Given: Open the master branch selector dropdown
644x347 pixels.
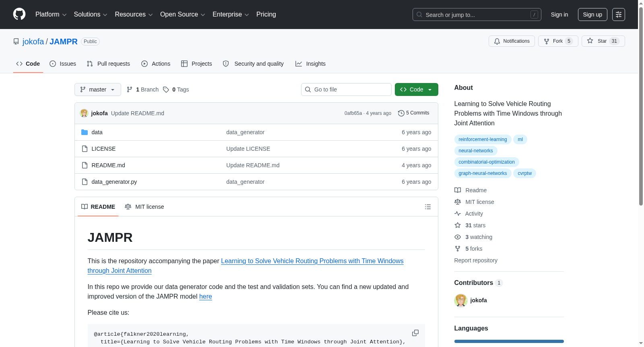Looking at the screenshot, I should [98, 89].
